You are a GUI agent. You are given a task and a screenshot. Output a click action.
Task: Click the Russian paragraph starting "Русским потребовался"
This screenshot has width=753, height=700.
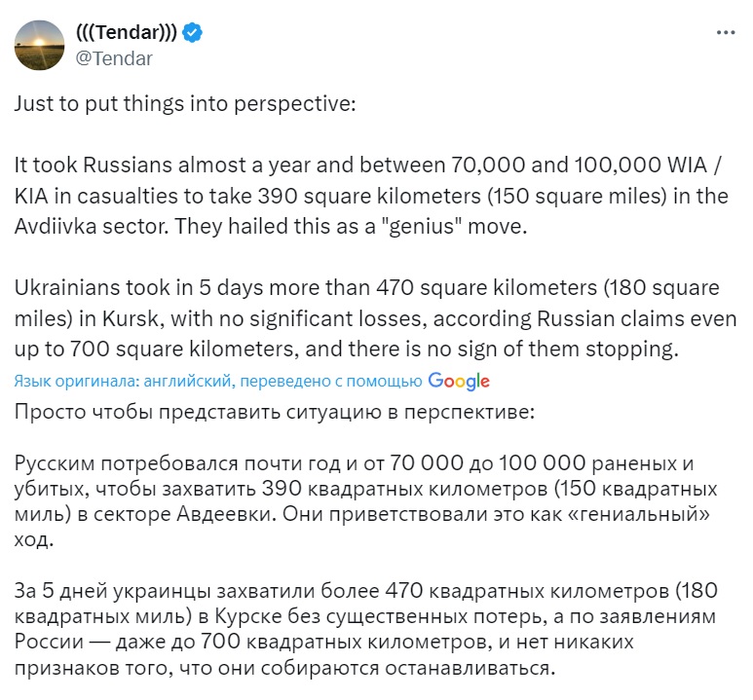coord(366,501)
